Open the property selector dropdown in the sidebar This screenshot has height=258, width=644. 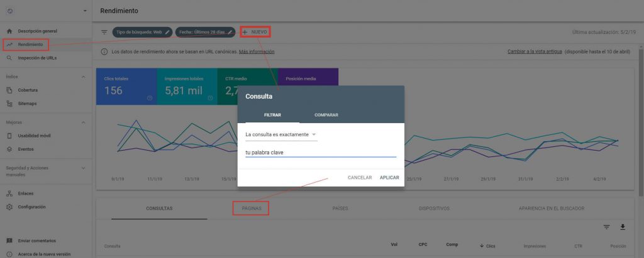click(x=85, y=11)
